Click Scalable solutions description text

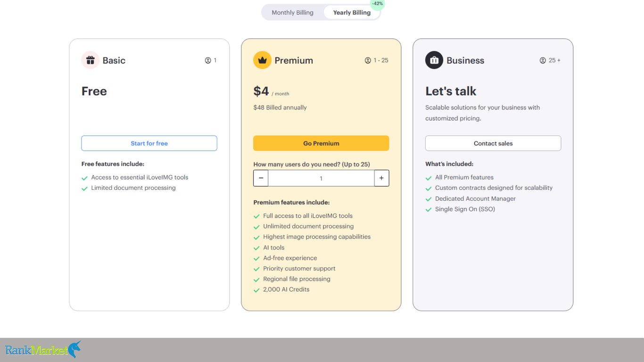(x=482, y=113)
